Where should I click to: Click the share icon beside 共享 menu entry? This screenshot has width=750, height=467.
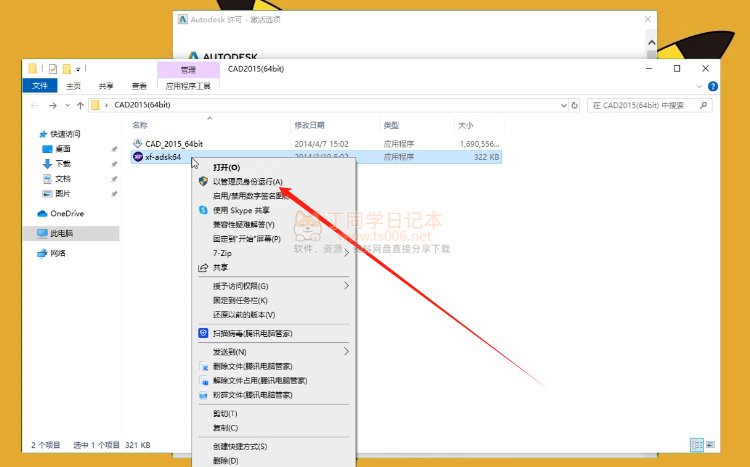point(203,267)
